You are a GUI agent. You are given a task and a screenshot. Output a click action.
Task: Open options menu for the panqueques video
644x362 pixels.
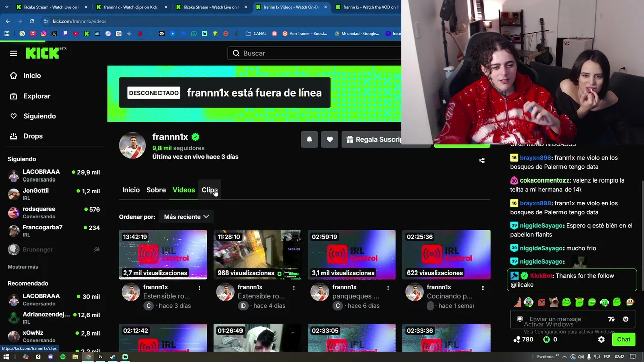(x=388, y=288)
